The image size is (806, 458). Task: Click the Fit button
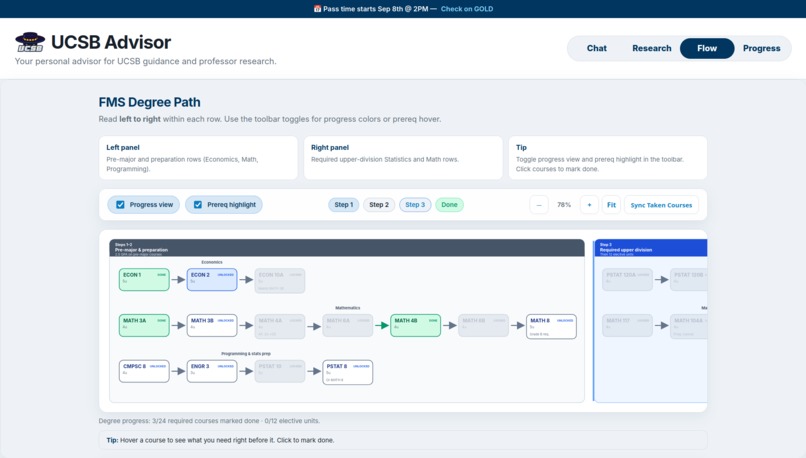(611, 205)
